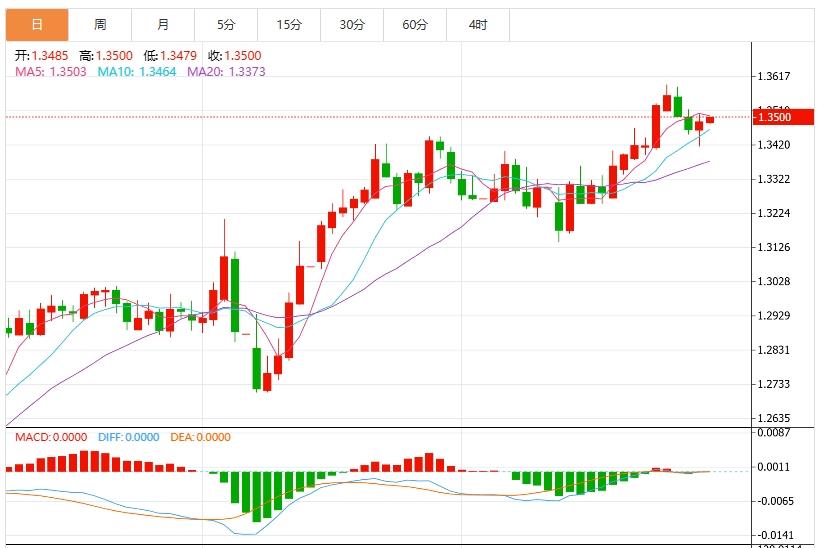Screen dimensions: 823x548
Task: Click the MACD indicator label
Action: click(50, 437)
